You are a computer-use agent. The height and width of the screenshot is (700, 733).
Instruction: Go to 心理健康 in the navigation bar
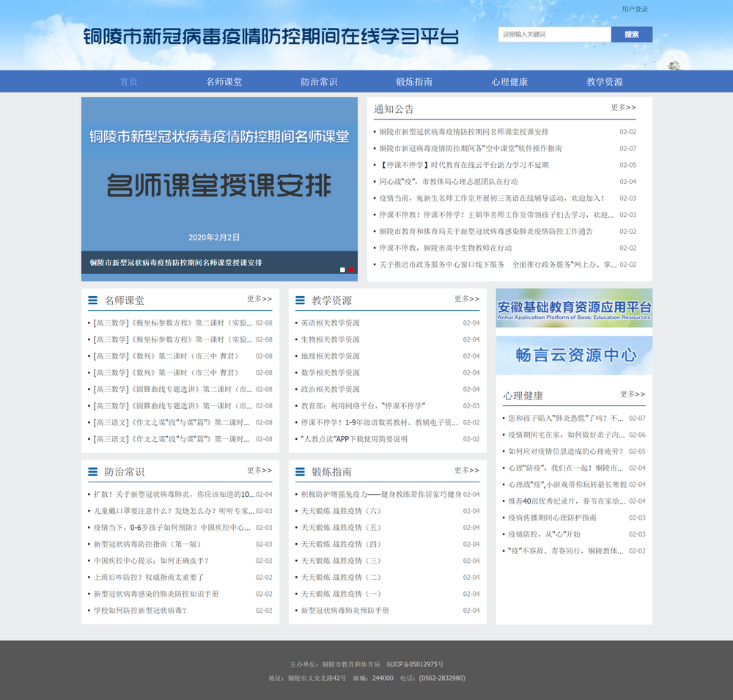pyautogui.click(x=509, y=82)
